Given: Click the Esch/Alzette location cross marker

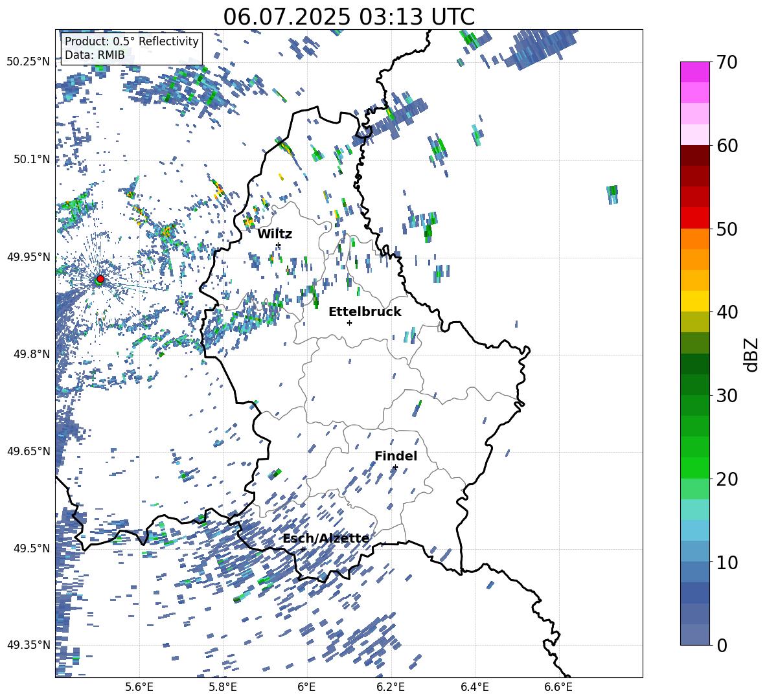Looking at the screenshot, I should click(x=303, y=549).
